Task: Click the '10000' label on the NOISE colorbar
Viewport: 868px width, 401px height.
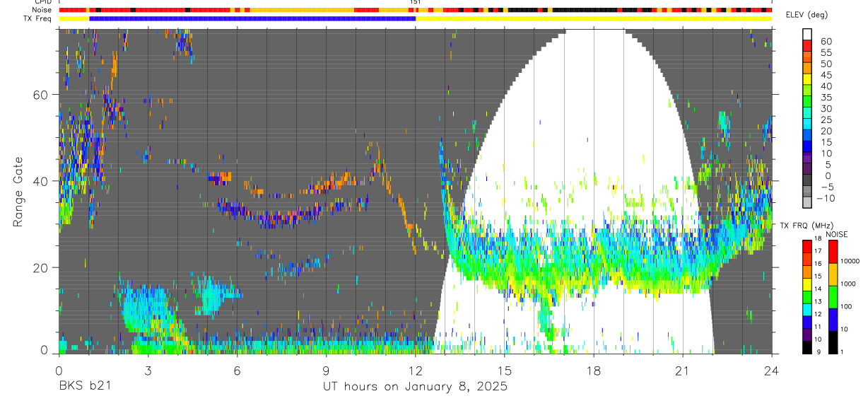Action: tap(850, 262)
